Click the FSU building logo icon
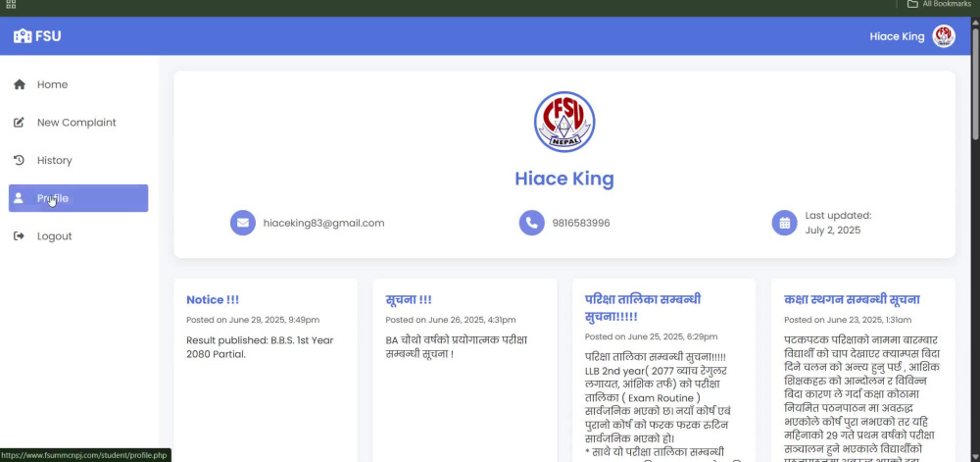 (x=23, y=36)
